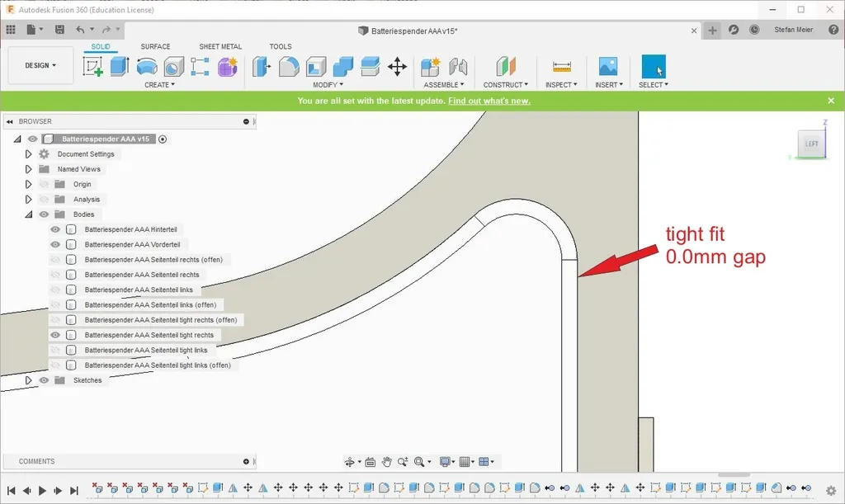This screenshot has height=504, width=845.
Task: Expand the Document Settings node
Action: coord(29,154)
